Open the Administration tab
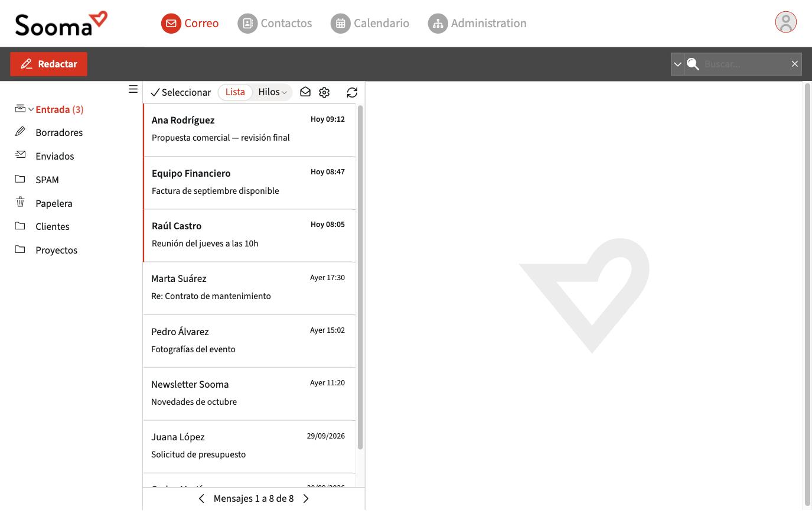 pos(477,23)
